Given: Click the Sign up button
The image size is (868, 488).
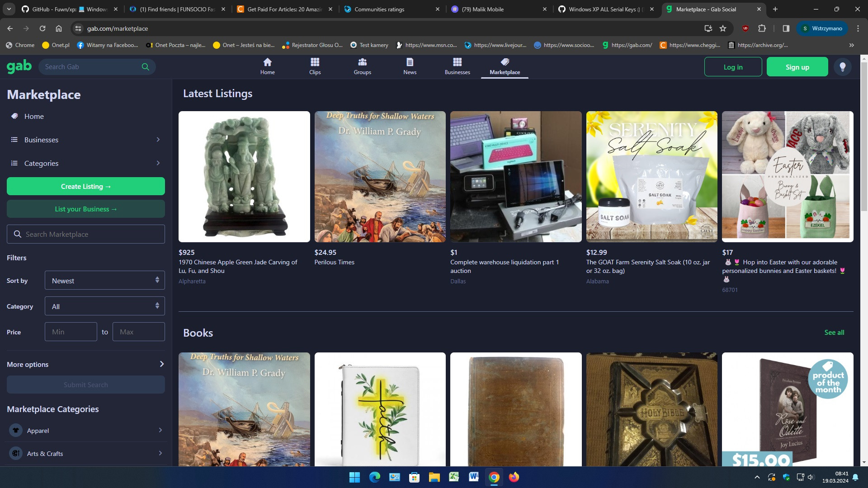Looking at the screenshot, I should click(797, 67).
